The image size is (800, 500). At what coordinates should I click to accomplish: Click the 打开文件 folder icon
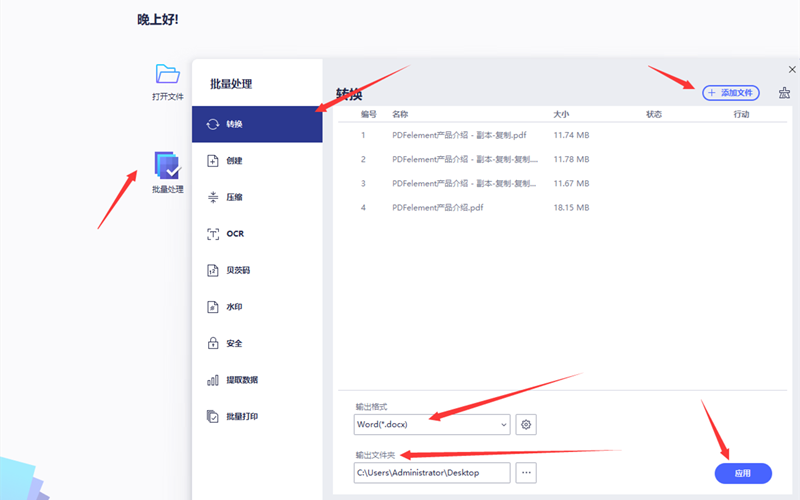point(167,74)
